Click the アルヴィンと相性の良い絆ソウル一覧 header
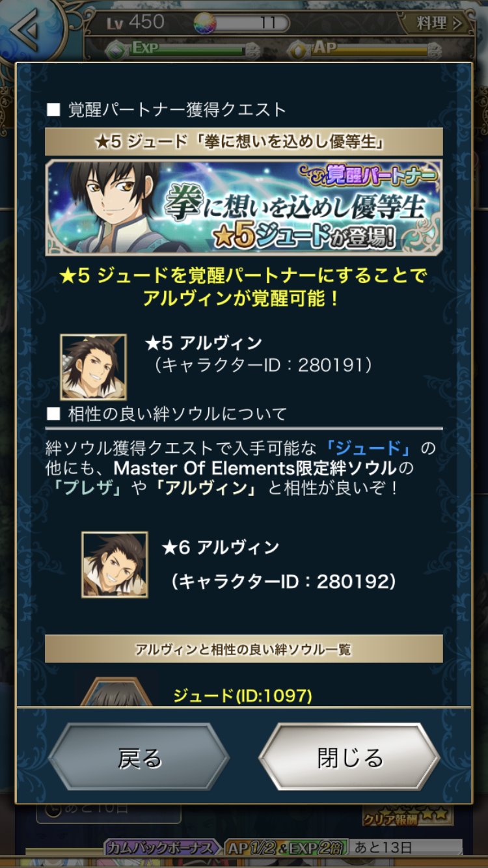Image resolution: width=488 pixels, height=868 pixels. [244, 649]
